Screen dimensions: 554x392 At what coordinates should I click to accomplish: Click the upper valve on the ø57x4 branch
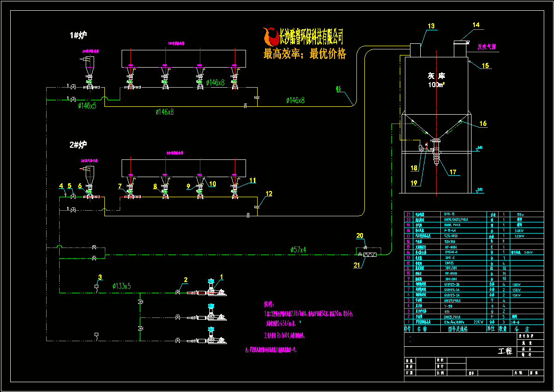[94, 248]
